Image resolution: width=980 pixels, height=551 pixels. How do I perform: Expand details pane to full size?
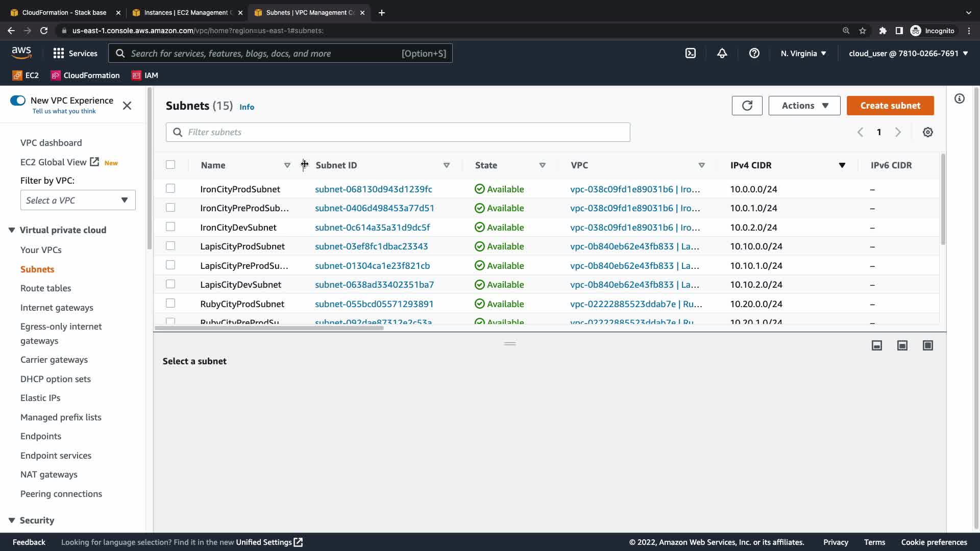tap(927, 345)
